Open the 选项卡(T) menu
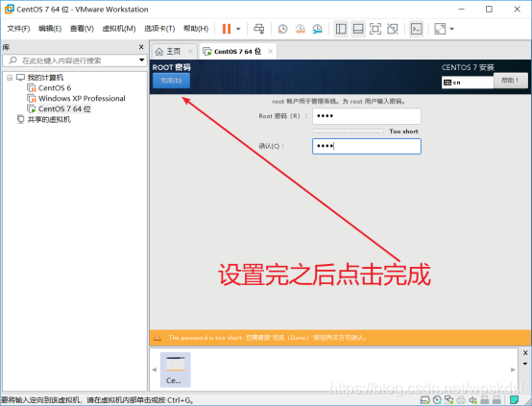Viewport: 532px width, 406px height. click(159, 29)
